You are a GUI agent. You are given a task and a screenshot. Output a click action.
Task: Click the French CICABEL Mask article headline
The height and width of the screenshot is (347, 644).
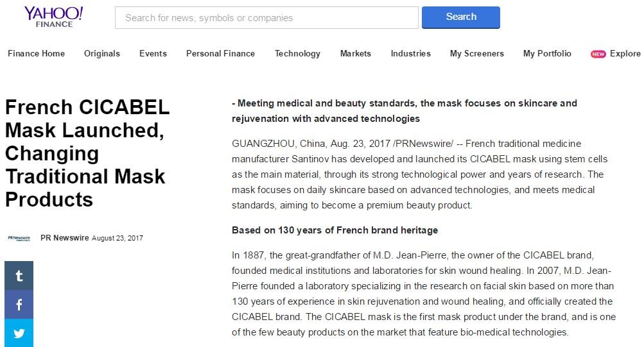[87, 153]
